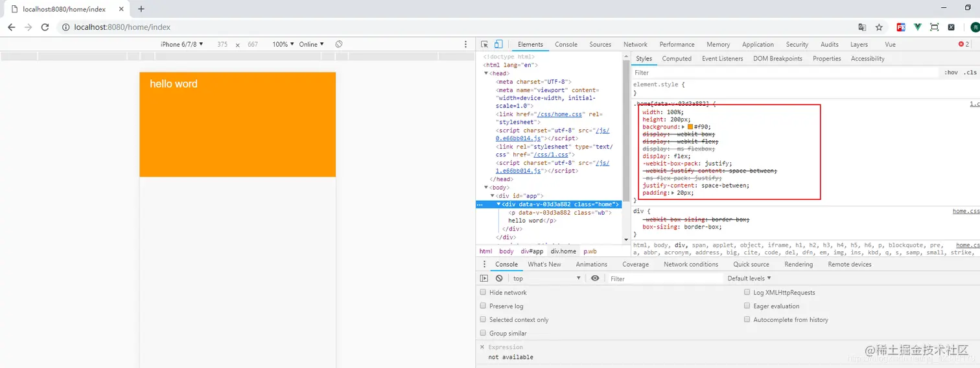980x368 pixels.
Task: Switch to the Network panel tab
Action: pos(635,44)
